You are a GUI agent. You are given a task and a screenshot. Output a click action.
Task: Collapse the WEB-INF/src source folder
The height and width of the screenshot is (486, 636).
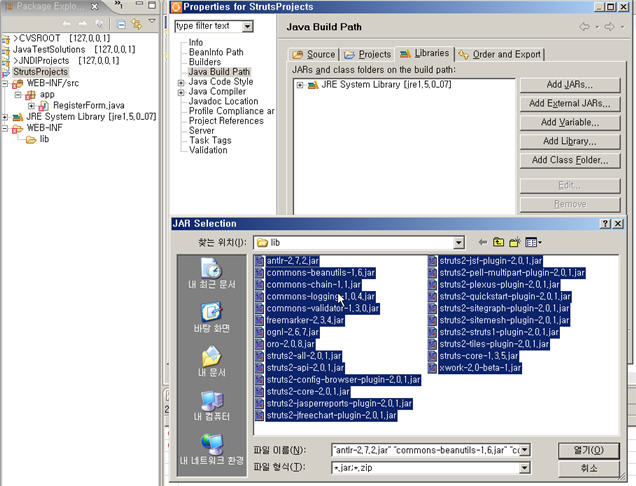5,84
